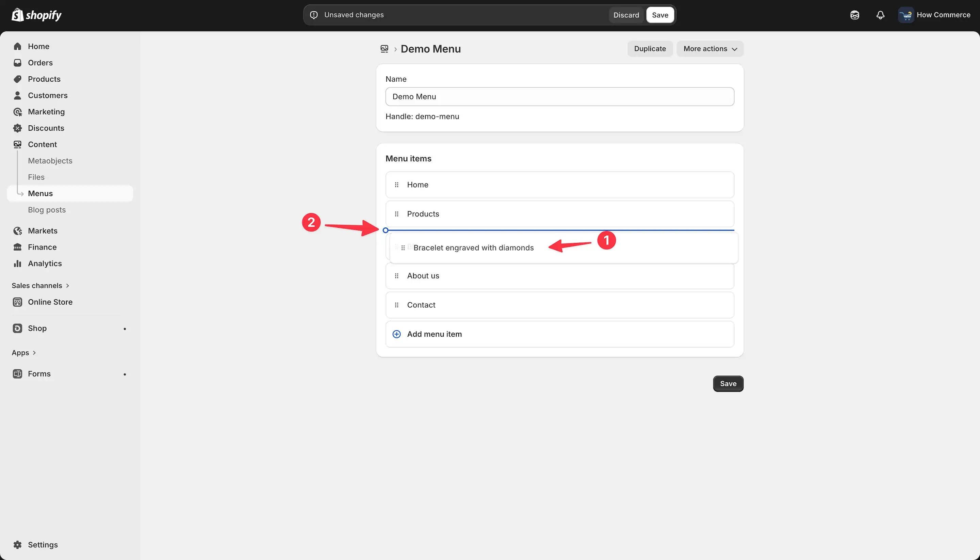Click the Online Store storefront icon
The image size is (980, 560).
(17, 302)
